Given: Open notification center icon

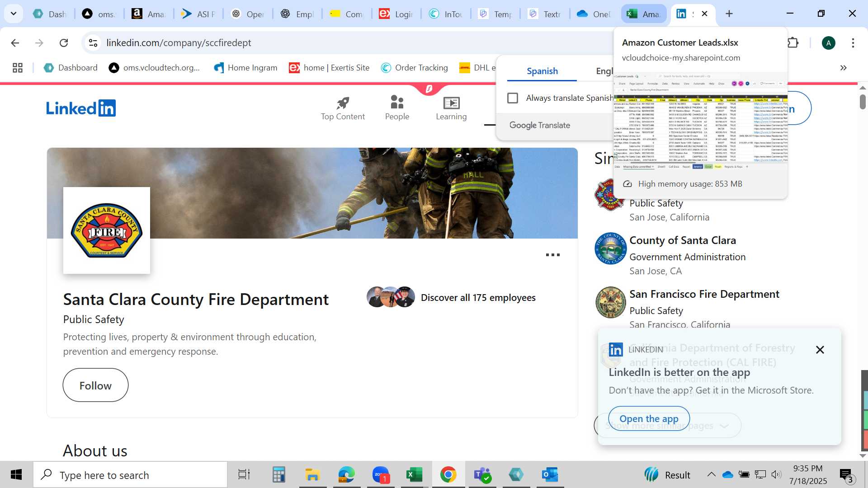Looking at the screenshot, I should click(847, 475).
